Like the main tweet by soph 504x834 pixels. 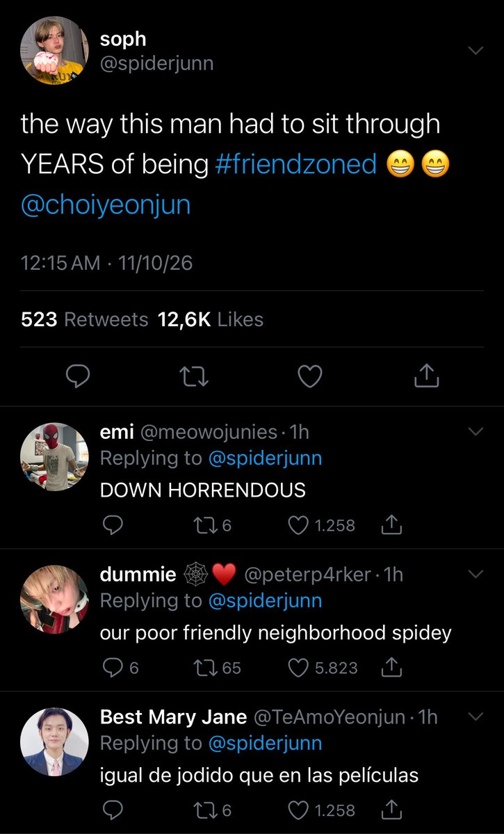309,376
